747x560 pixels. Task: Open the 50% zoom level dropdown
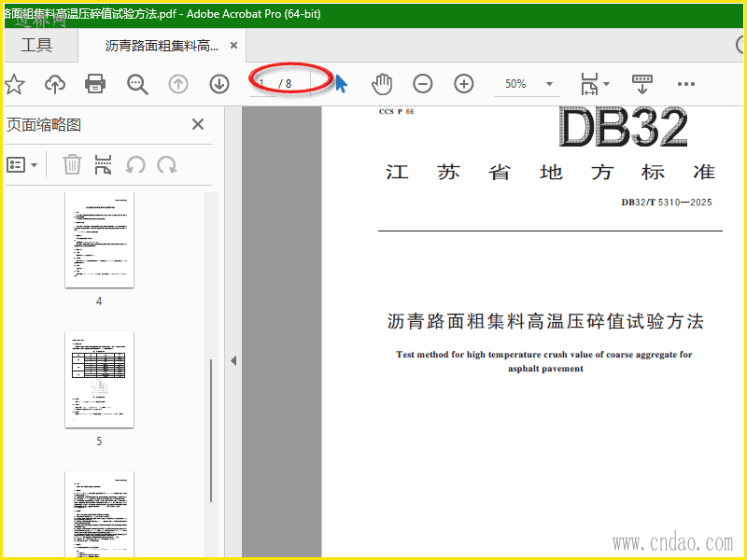point(527,84)
